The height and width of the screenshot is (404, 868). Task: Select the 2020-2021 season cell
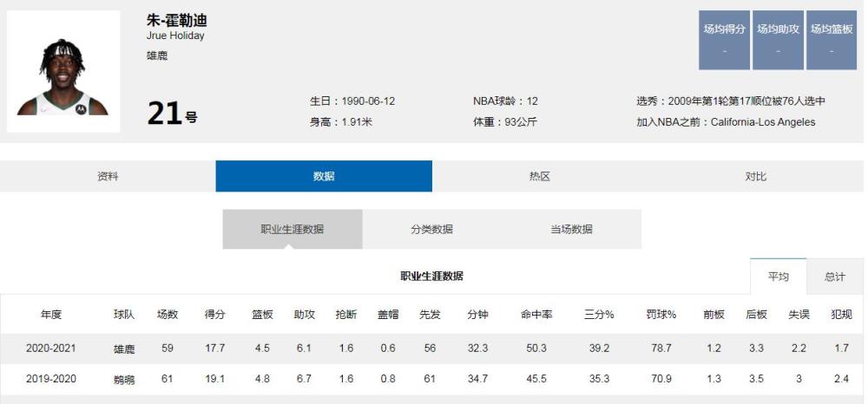(x=51, y=349)
